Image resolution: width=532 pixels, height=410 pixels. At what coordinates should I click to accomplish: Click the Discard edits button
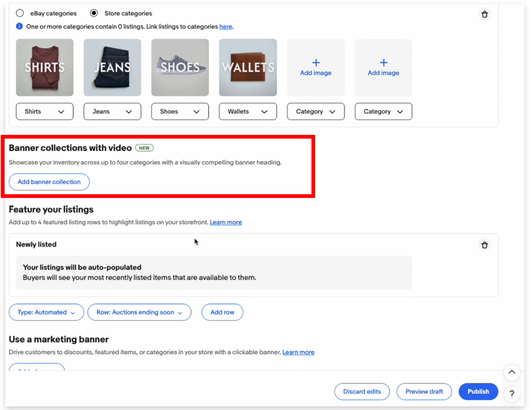[362, 392]
